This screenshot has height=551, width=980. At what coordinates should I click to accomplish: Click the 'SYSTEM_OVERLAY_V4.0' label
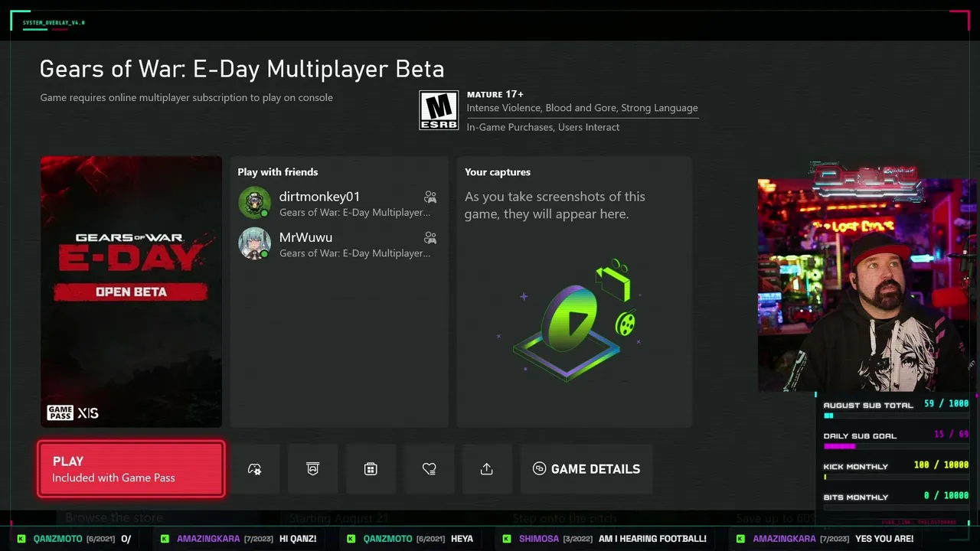(x=54, y=23)
